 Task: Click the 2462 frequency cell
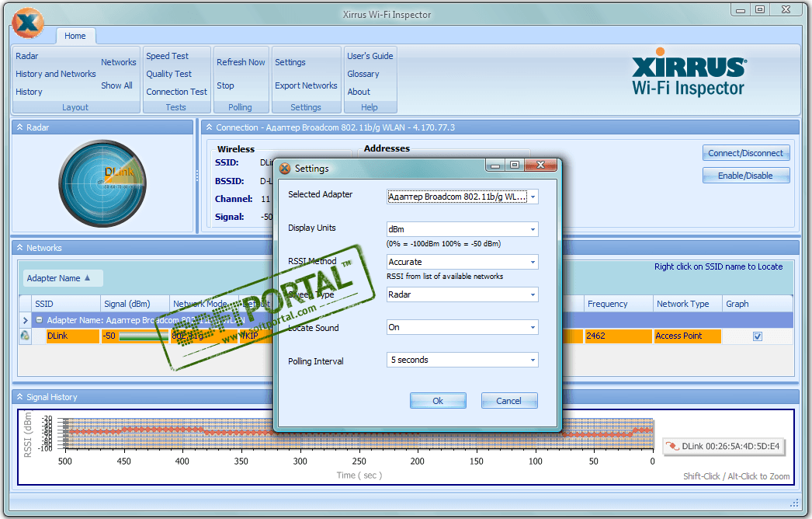pos(618,336)
